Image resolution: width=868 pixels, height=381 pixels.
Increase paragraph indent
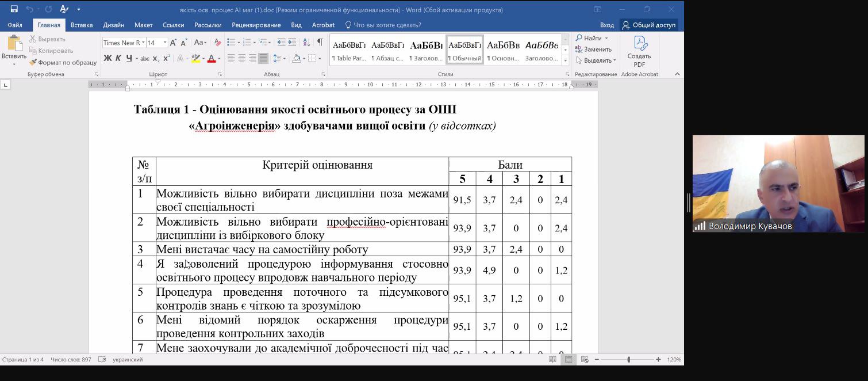click(293, 43)
